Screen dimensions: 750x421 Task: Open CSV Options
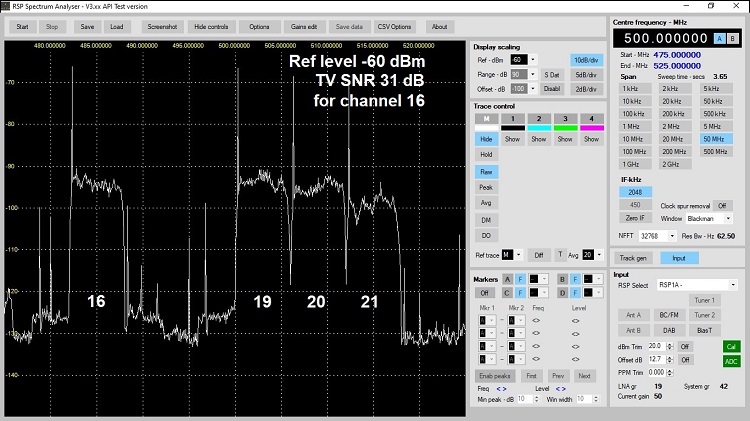[x=392, y=26]
